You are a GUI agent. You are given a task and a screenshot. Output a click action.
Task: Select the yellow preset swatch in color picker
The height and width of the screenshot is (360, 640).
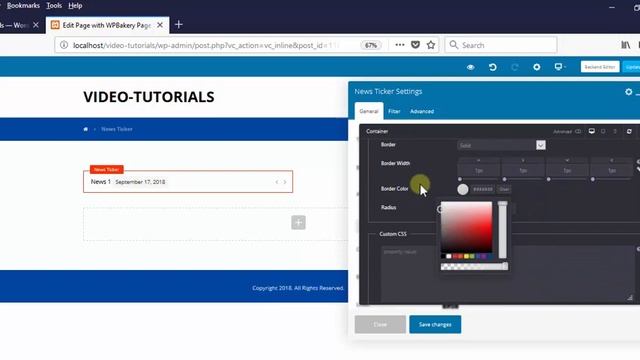tap(467, 256)
